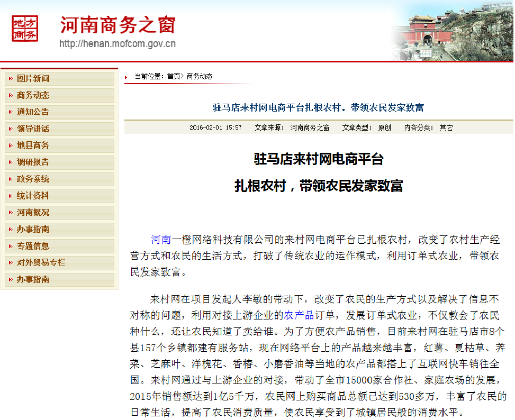Click arrow icon beside 统计资料
The image size is (515, 420).
(x=11, y=196)
